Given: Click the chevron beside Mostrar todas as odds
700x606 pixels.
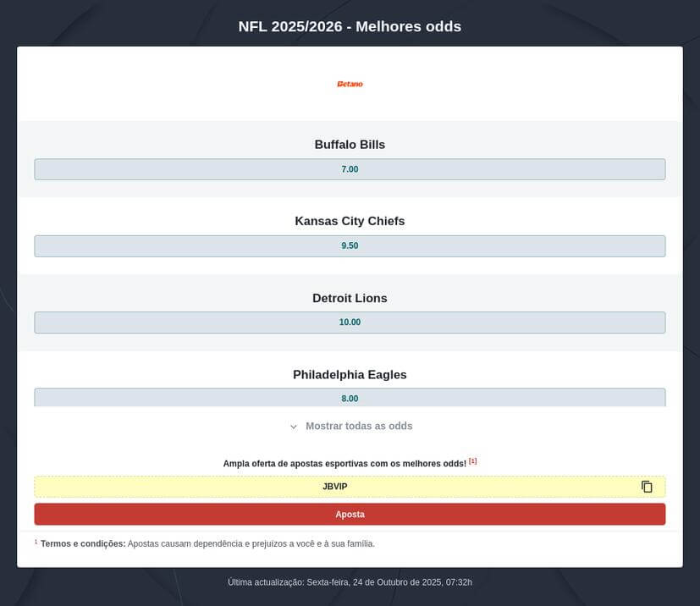Looking at the screenshot, I should (294, 427).
